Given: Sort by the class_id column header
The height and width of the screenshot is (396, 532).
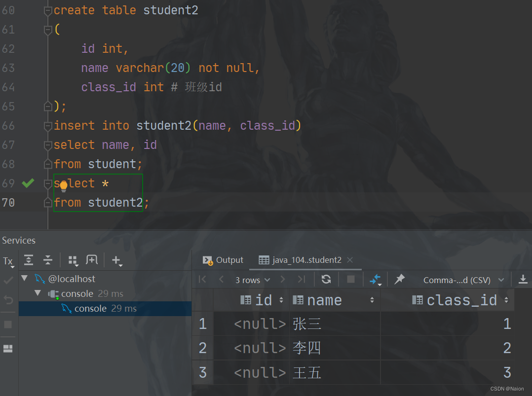Looking at the screenshot, I should [448, 300].
